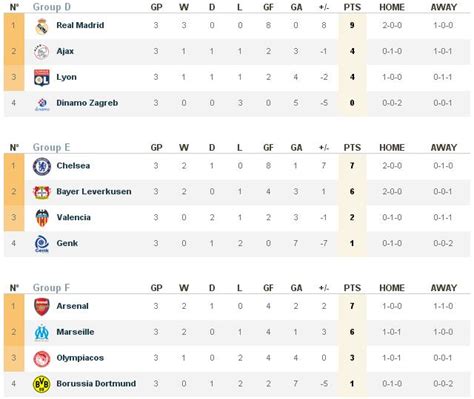This screenshot has width=474, height=399.
Task: Click the Arsenal cannon crest
Action: tap(42, 307)
